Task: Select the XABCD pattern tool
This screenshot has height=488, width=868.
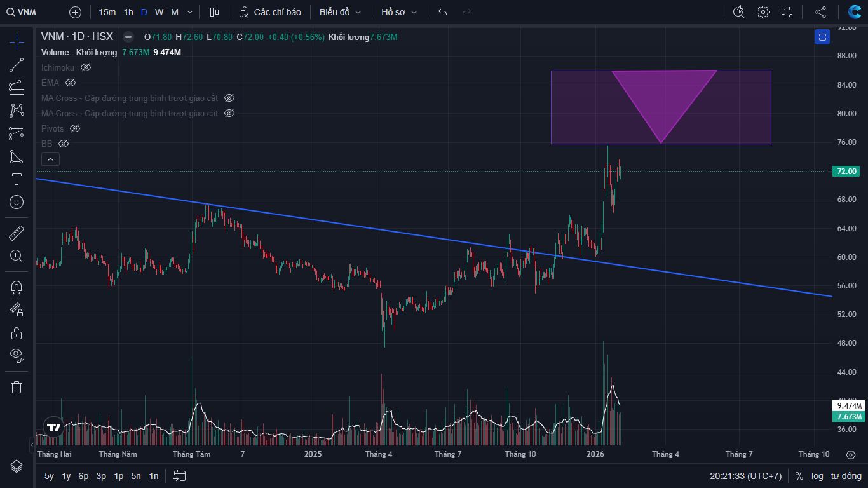Action: point(17,110)
